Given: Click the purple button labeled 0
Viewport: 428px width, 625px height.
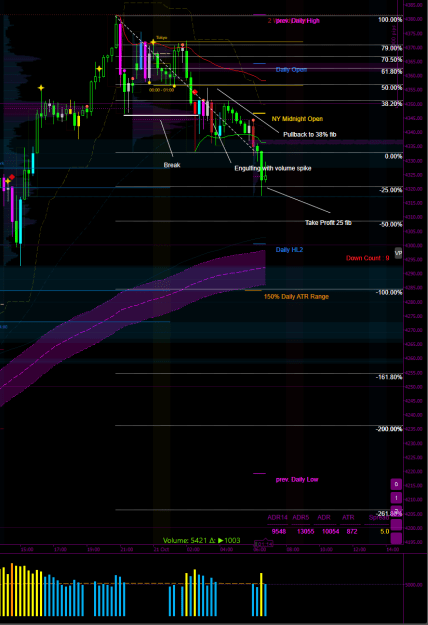Looking at the screenshot, I should click(396, 484).
